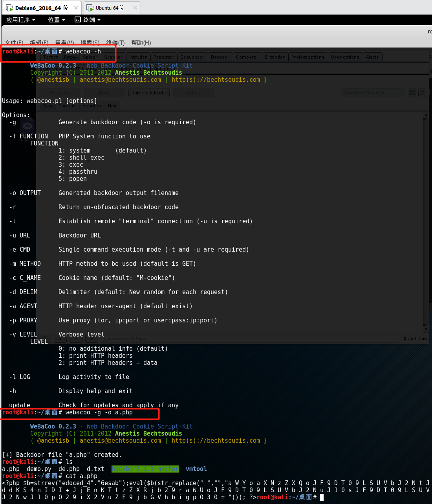
Task: Select the Decoder tab in Burp Suite
Action: point(220,57)
